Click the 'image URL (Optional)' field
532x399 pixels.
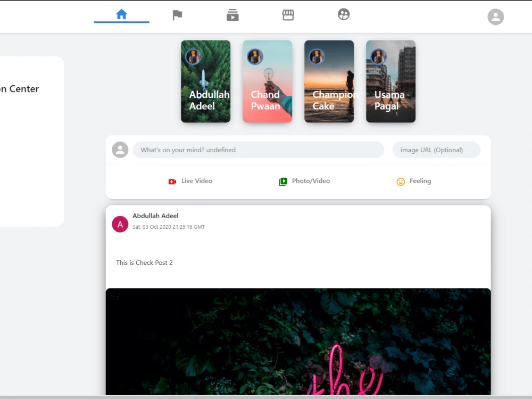point(436,149)
